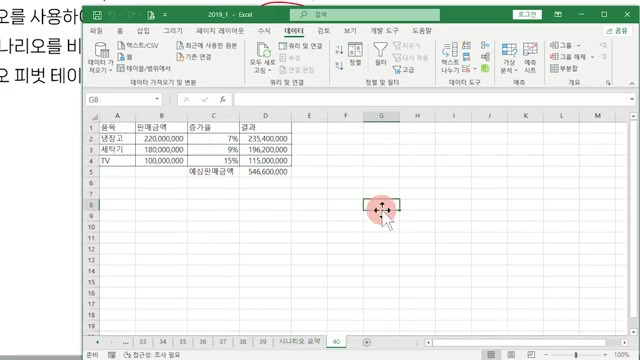Switch to the Insert (삽입) tab
This screenshot has height=360, width=640.
coord(143,31)
